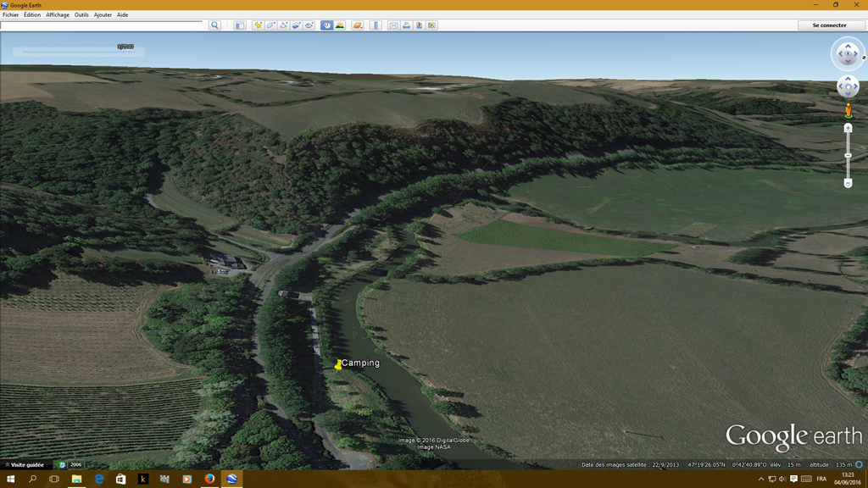Click the Email icon in toolbar

click(x=393, y=25)
